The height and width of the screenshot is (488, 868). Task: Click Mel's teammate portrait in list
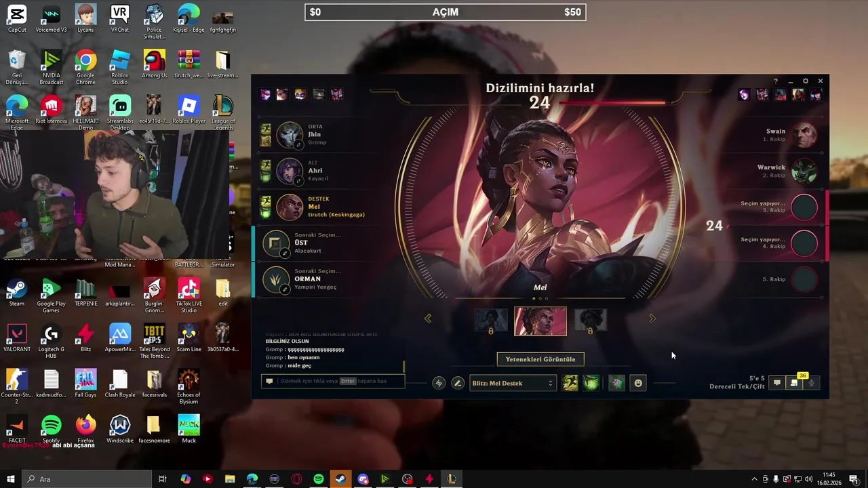(290, 207)
